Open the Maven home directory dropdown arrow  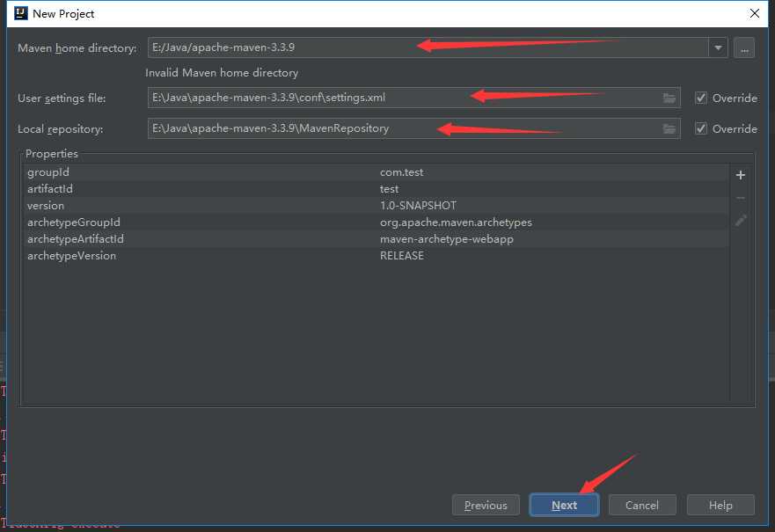[718, 47]
